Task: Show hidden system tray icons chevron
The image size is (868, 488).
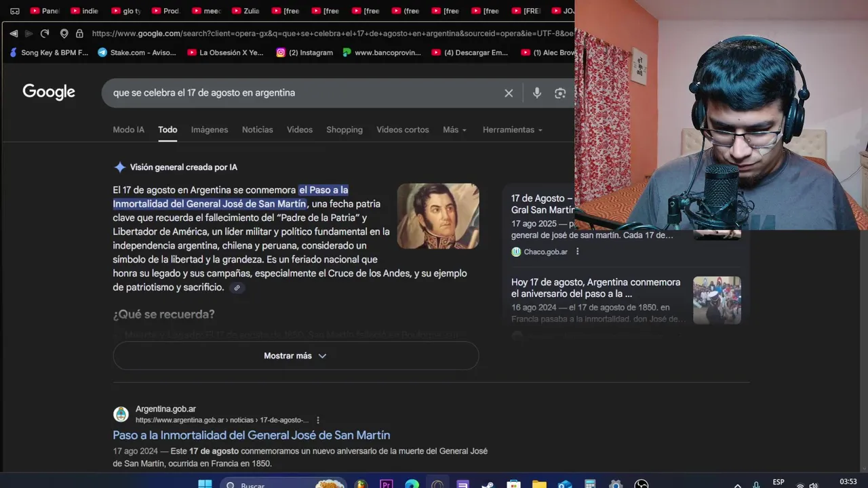Action: point(738,485)
